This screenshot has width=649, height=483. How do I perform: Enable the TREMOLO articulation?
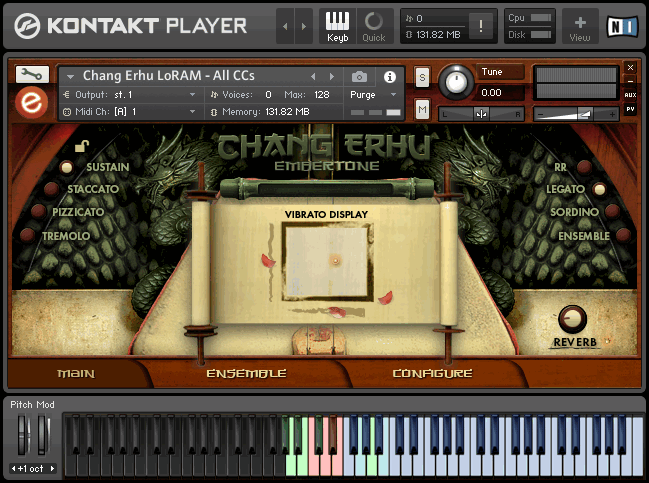(x=27, y=235)
